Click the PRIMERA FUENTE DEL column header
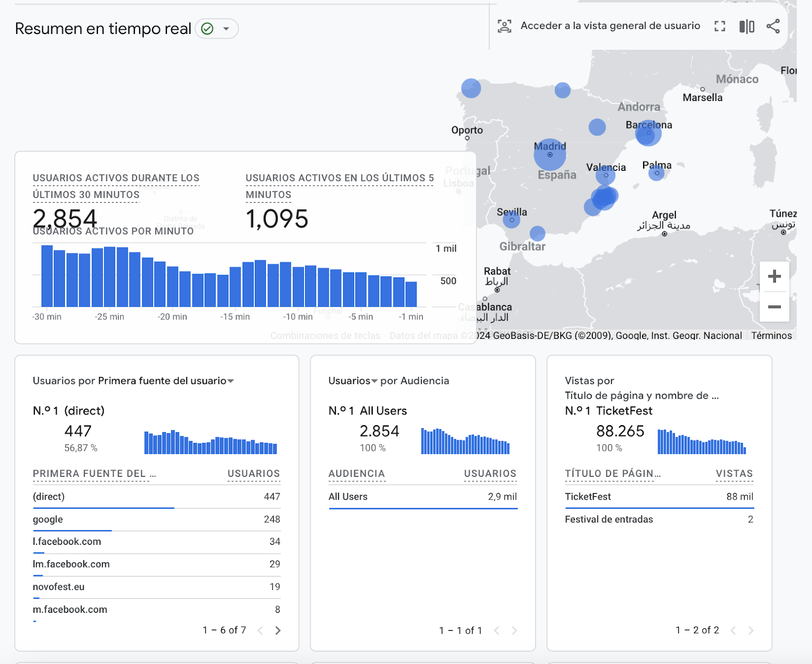 click(94, 474)
